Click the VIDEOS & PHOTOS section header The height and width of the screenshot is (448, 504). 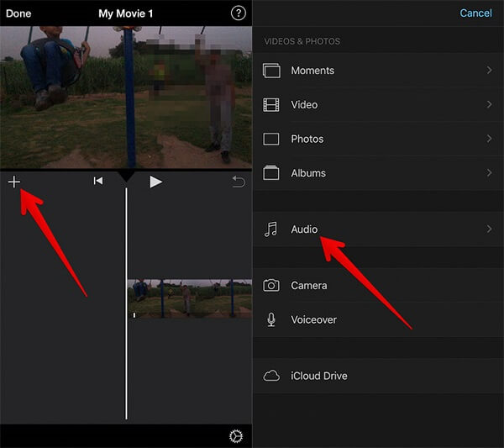click(x=302, y=41)
